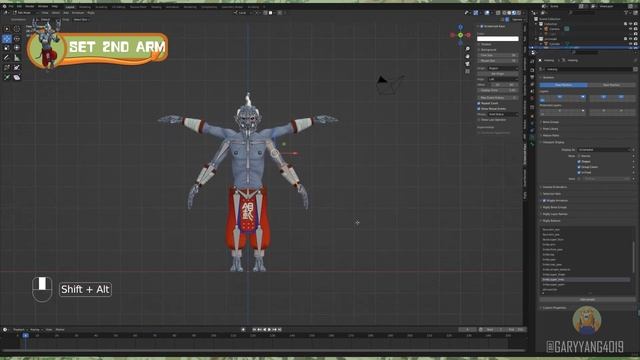Click the Rest Position button
Image resolution: width=640 pixels, height=360 pixels.
tap(611, 85)
